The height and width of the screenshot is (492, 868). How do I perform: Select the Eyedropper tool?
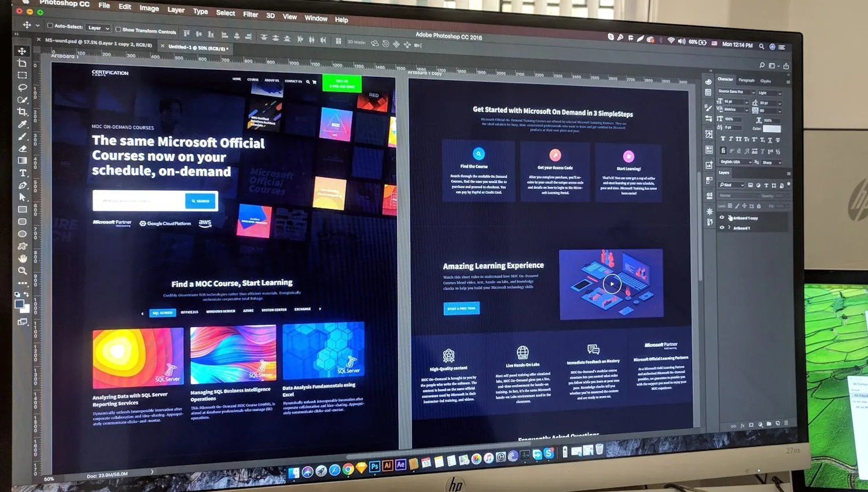click(22, 124)
